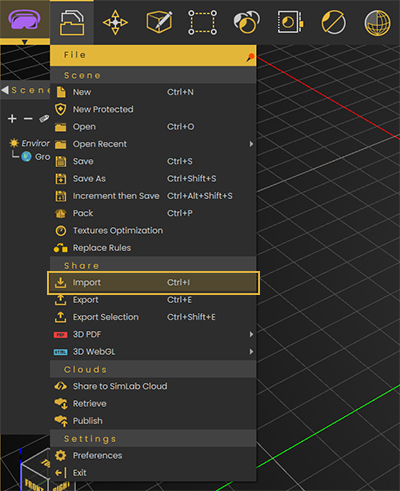The width and height of the screenshot is (400, 491).
Task: Click the purple VR headset icon
Action: pyautogui.click(x=24, y=19)
